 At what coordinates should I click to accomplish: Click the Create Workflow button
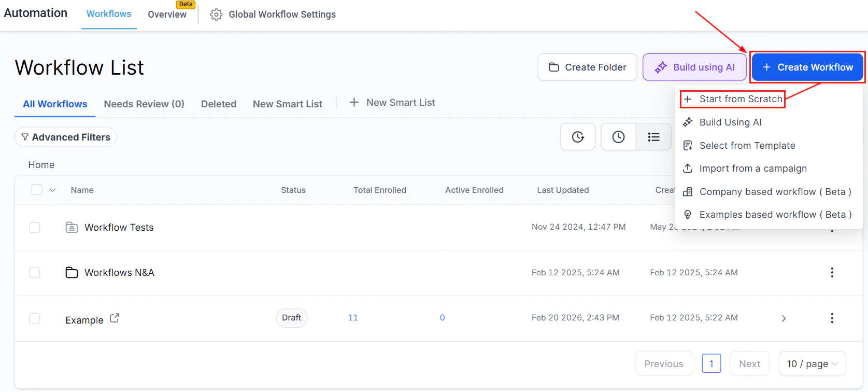[x=807, y=67]
